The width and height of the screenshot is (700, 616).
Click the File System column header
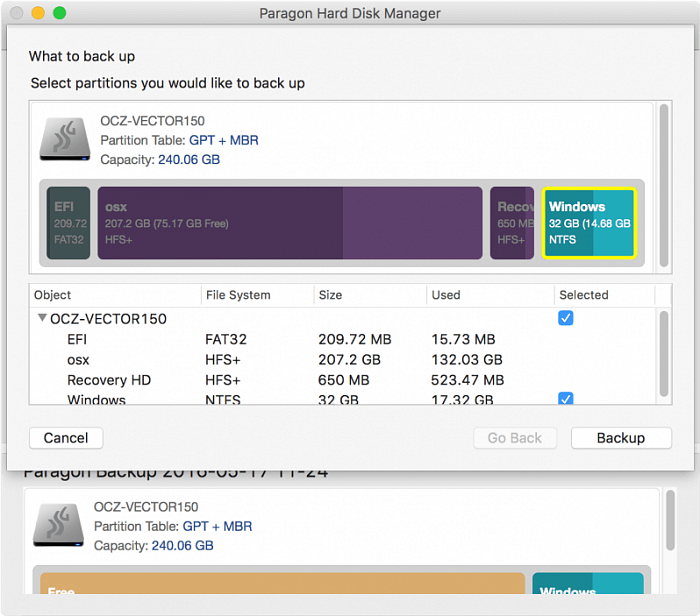coord(257,295)
